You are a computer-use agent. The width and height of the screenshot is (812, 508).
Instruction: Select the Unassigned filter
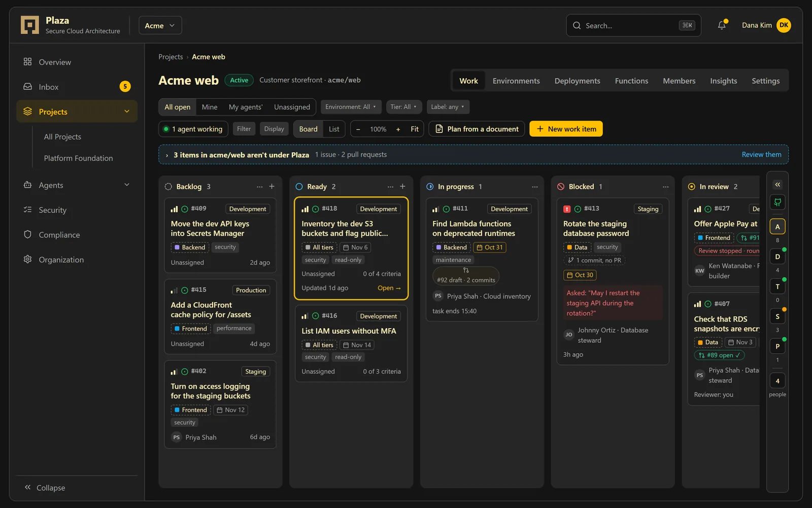[x=292, y=107]
